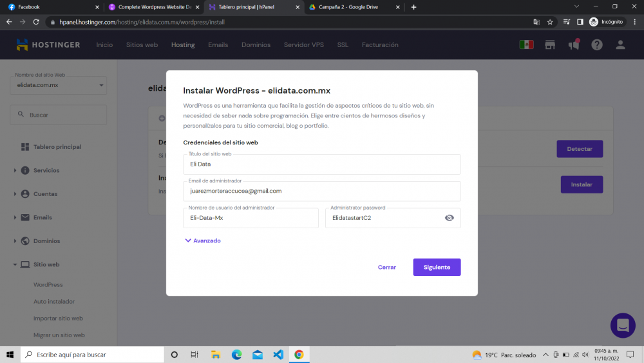Go to Inicio in top navigation
The height and width of the screenshot is (363, 644).
pyautogui.click(x=104, y=44)
